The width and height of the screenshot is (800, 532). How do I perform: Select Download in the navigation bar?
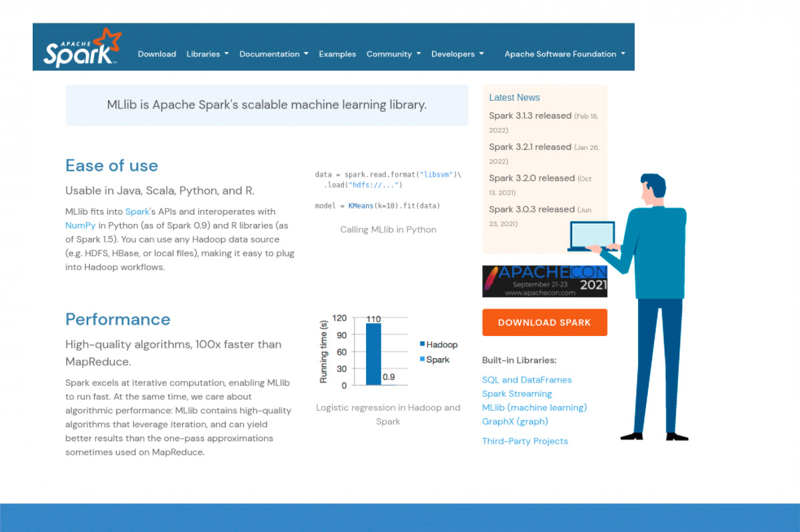tap(157, 54)
